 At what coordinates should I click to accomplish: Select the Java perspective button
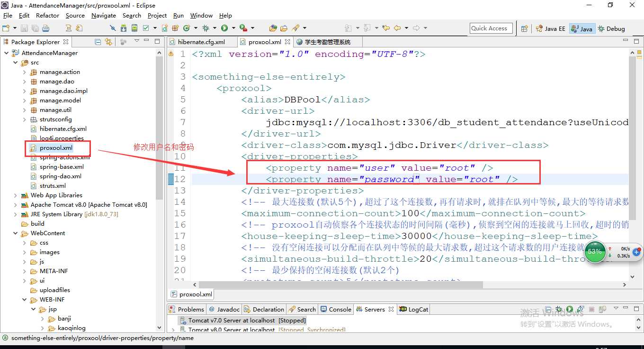[582, 28]
